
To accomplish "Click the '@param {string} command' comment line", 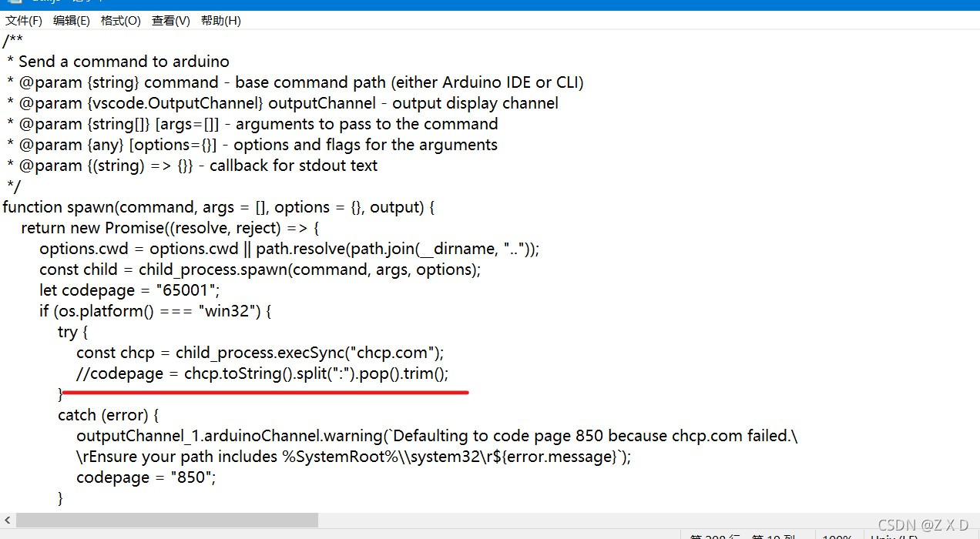I will coord(295,82).
